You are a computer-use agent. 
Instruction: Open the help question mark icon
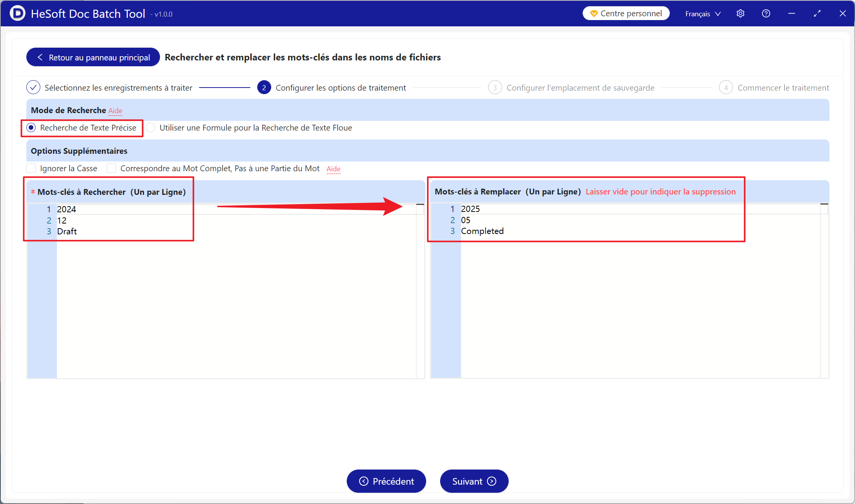pyautogui.click(x=766, y=14)
